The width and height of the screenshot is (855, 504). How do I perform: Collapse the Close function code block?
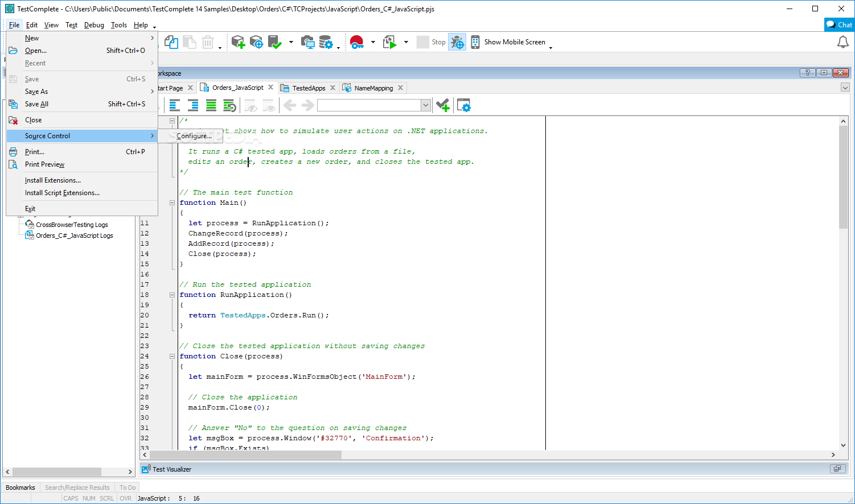coord(172,356)
